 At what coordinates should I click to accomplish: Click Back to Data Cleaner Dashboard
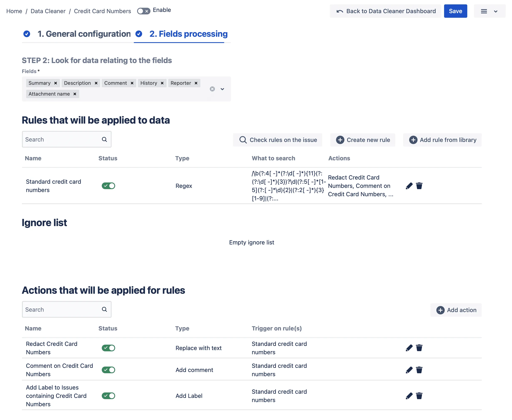coord(385,11)
